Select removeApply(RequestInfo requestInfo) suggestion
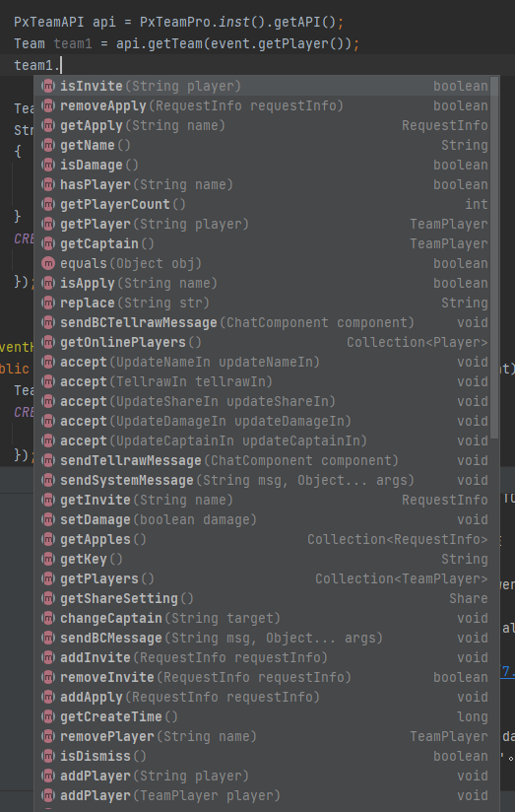Viewport: 515px width, 812px height. (264, 105)
